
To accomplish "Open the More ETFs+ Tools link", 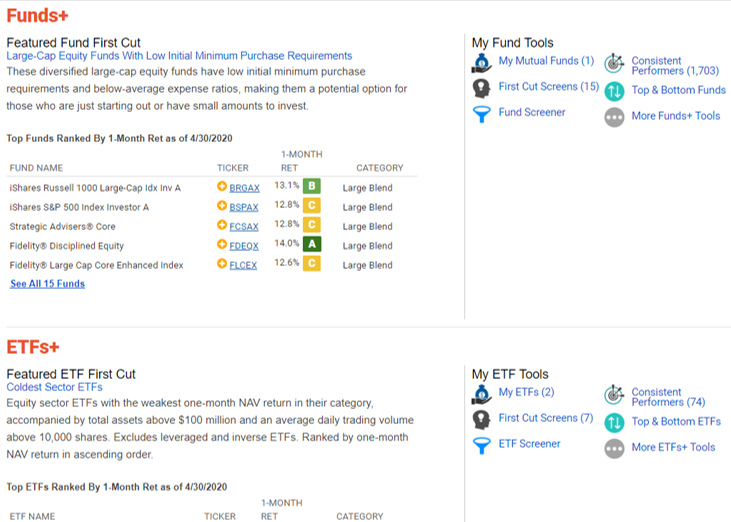I will [673, 447].
